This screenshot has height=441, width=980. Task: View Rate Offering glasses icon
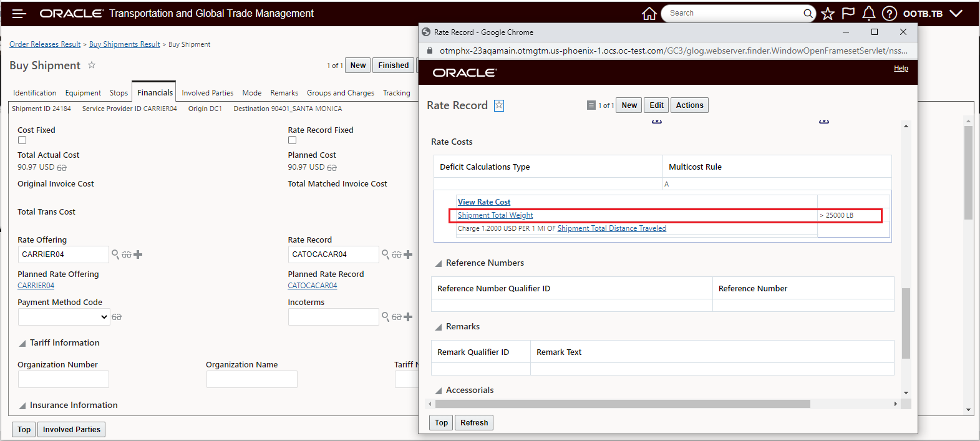pyautogui.click(x=127, y=254)
